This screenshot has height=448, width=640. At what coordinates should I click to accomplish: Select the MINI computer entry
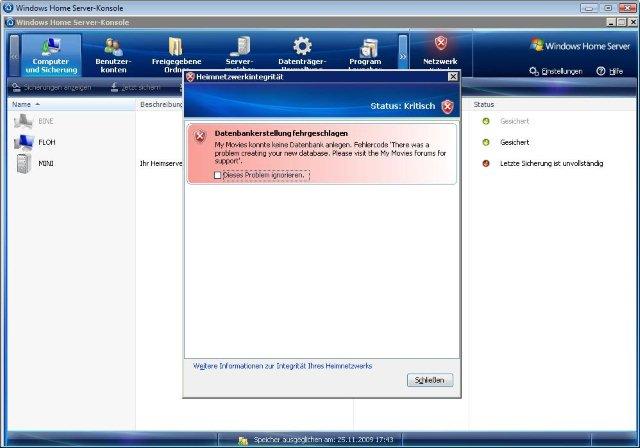click(46, 164)
